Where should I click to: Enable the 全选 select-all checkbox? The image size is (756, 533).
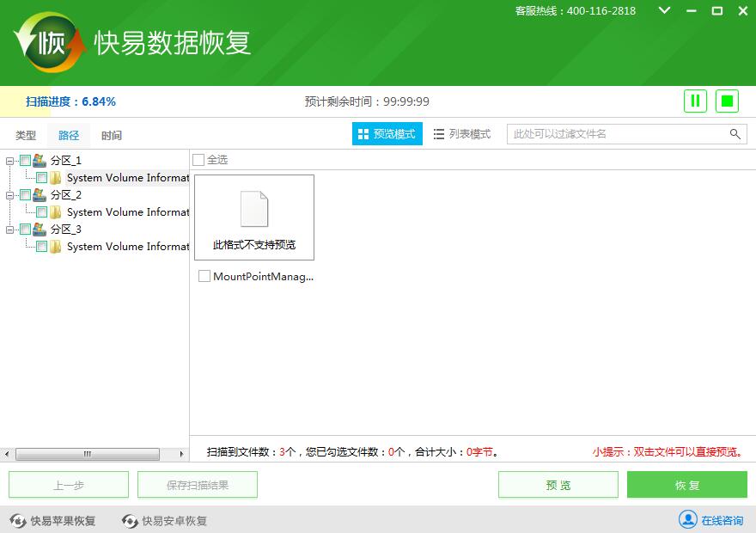click(x=198, y=159)
